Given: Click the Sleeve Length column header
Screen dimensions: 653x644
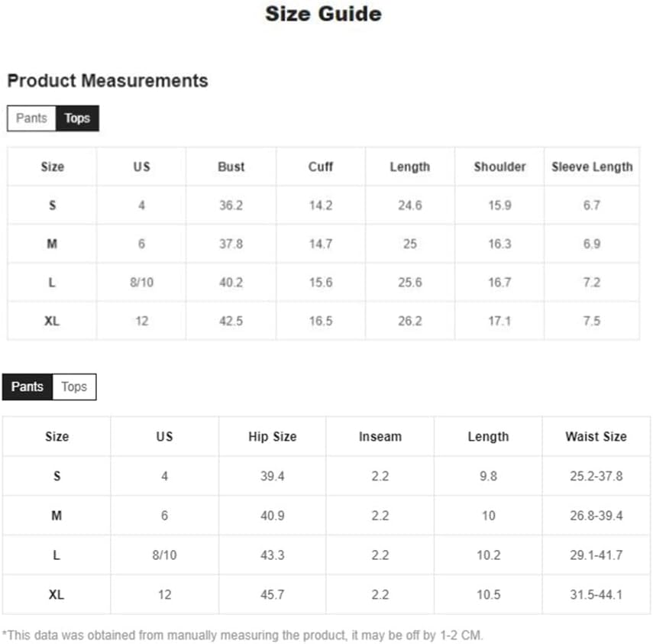Looking at the screenshot, I should [592, 167].
